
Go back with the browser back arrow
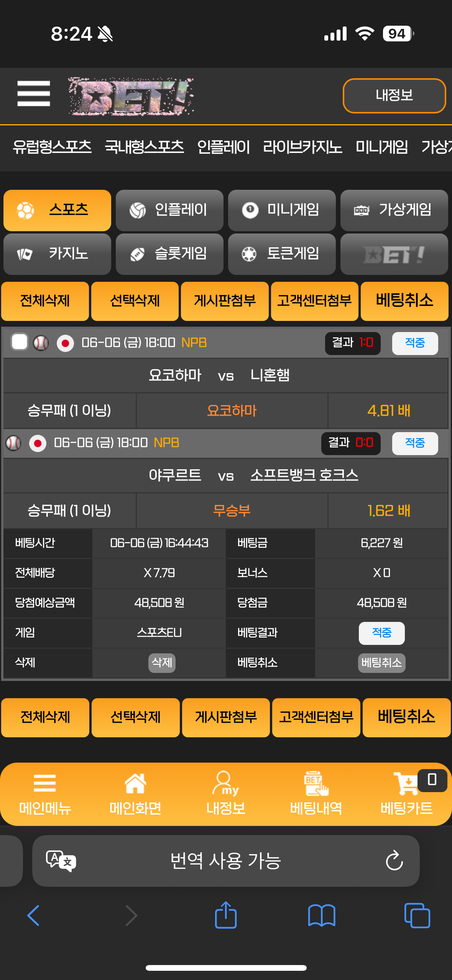(33, 916)
